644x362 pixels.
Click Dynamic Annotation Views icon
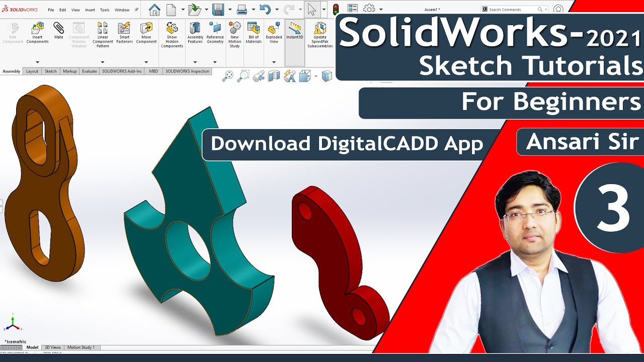coord(289,76)
